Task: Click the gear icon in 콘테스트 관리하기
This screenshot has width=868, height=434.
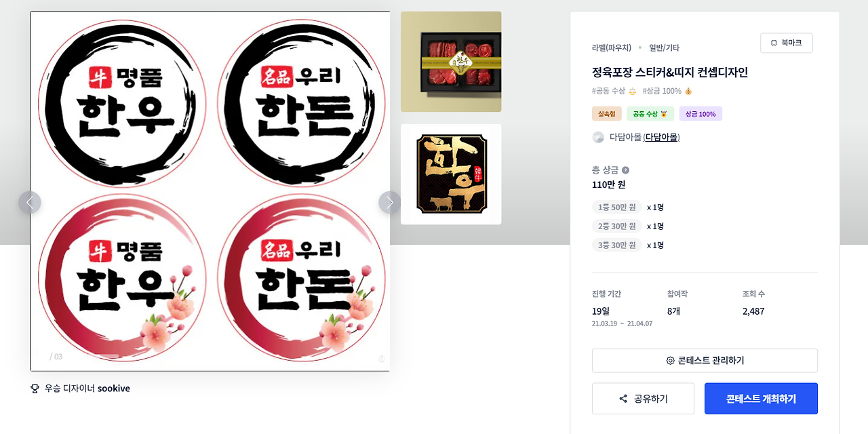Action: coord(671,361)
